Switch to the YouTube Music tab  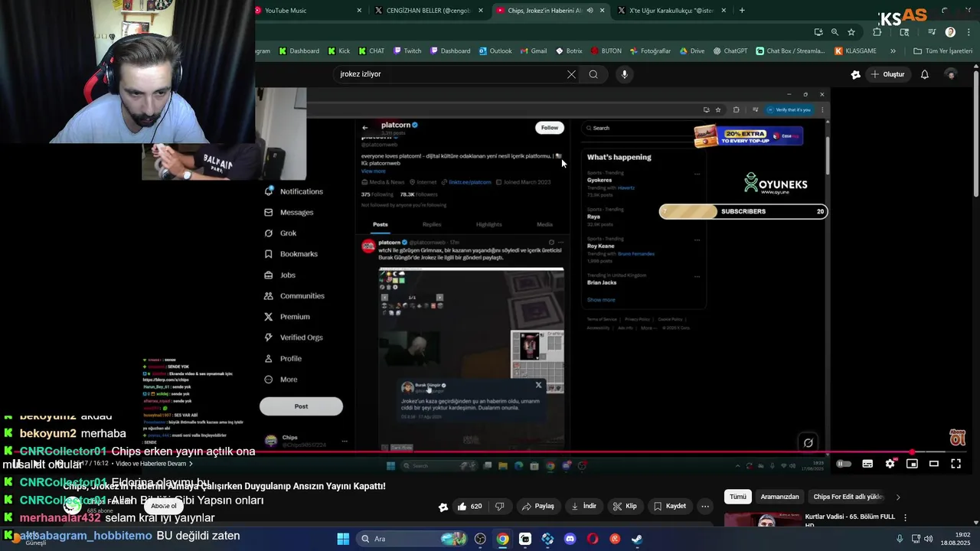click(x=309, y=11)
